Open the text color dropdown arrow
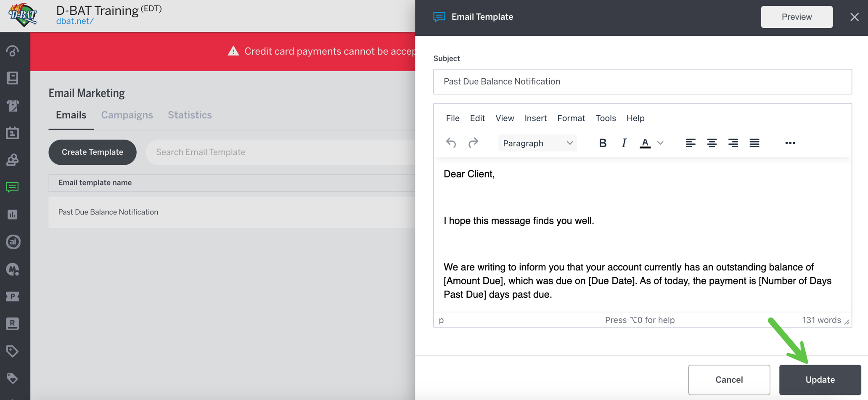This screenshot has height=400, width=868. tap(660, 143)
